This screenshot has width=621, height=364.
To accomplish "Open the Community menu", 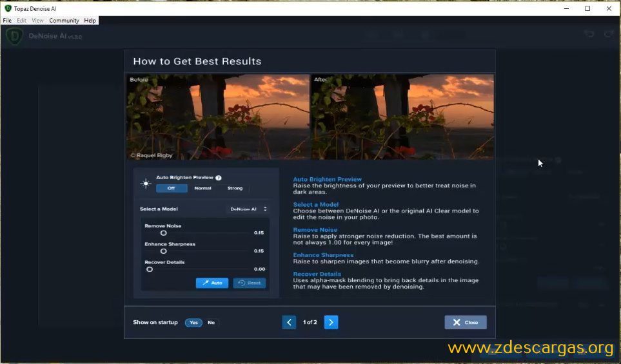I will (x=64, y=20).
